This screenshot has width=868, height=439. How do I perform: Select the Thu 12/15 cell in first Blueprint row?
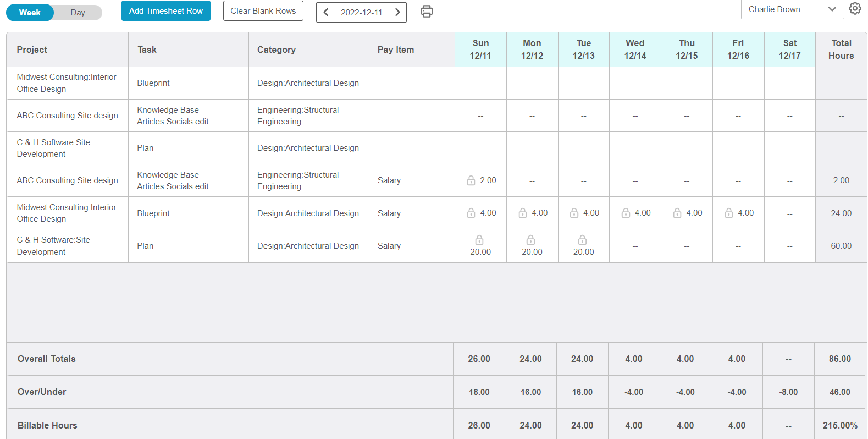pos(687,84)
